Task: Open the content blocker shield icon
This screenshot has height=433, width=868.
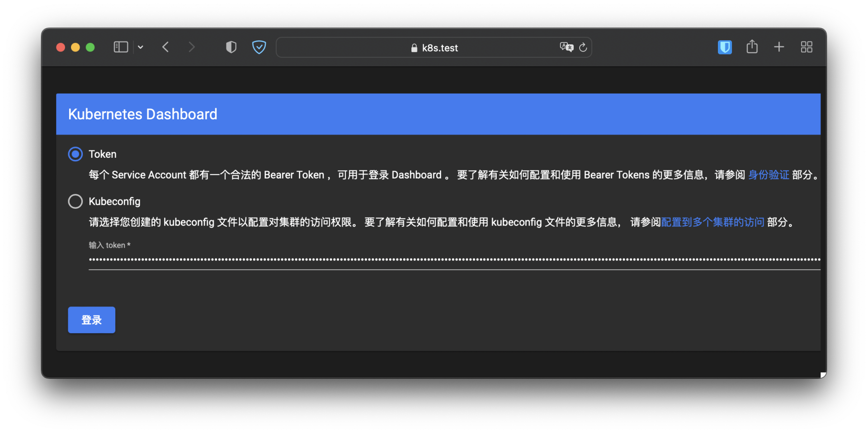Action: 231,47
